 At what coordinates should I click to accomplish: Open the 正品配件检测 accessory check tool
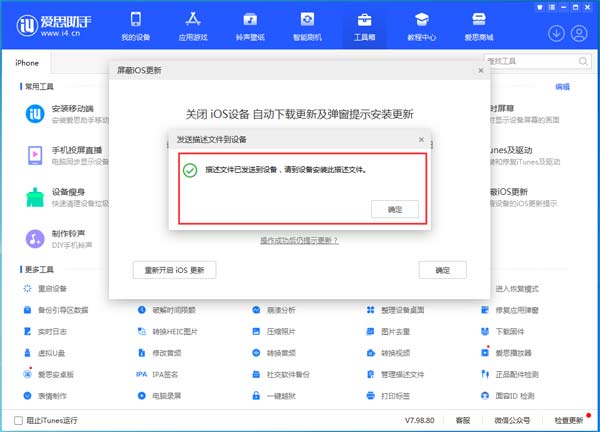[x=510, y=374]
